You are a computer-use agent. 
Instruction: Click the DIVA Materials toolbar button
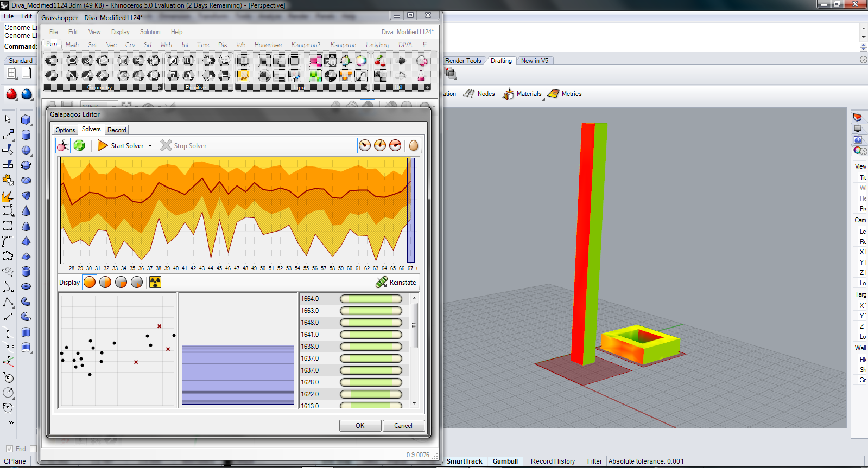click(522, 94)
